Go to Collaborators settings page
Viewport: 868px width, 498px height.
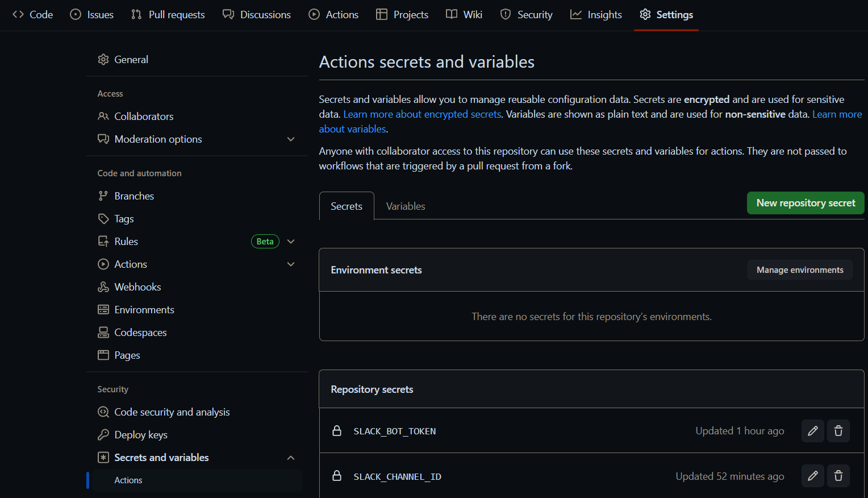pyautogui.click(x=144, y=117)
